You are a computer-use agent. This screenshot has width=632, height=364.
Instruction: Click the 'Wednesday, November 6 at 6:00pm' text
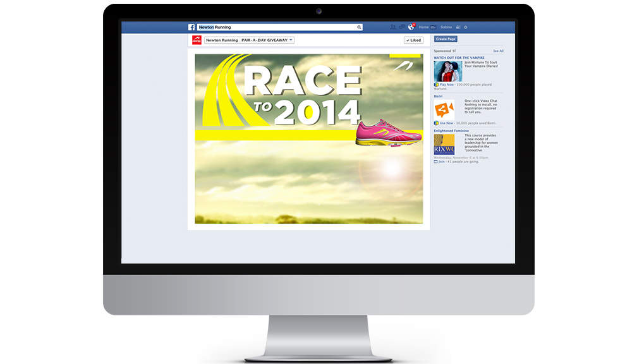point(461,157)
